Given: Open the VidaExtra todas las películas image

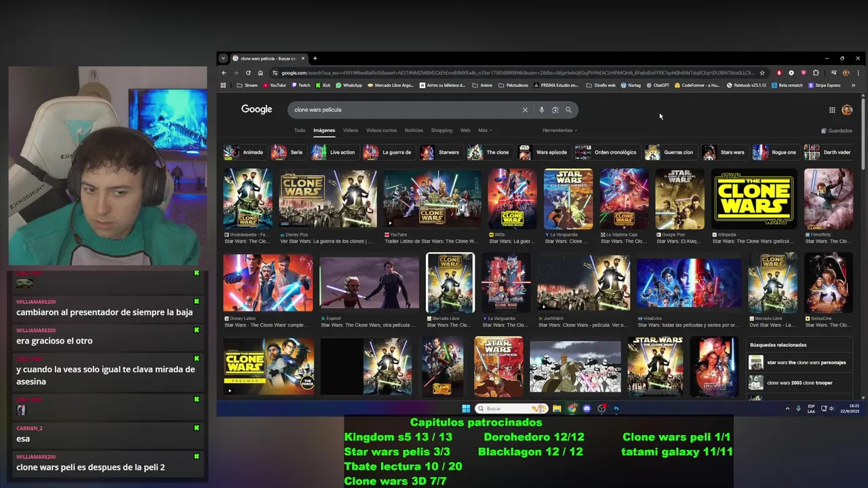Looking at the screenshot, I should pyautogui.click(x=689, y=283).
